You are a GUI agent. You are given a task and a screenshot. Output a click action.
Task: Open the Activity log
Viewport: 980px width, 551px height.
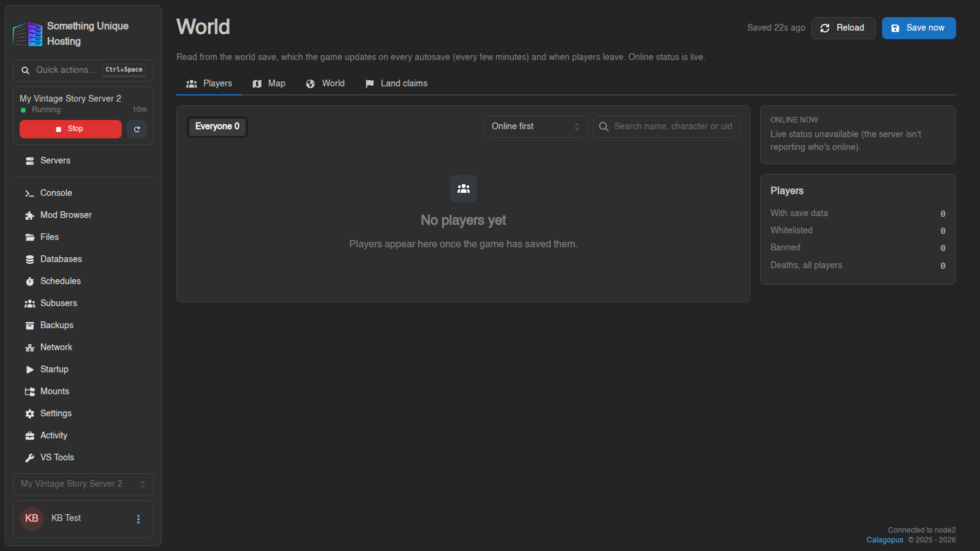83,435
